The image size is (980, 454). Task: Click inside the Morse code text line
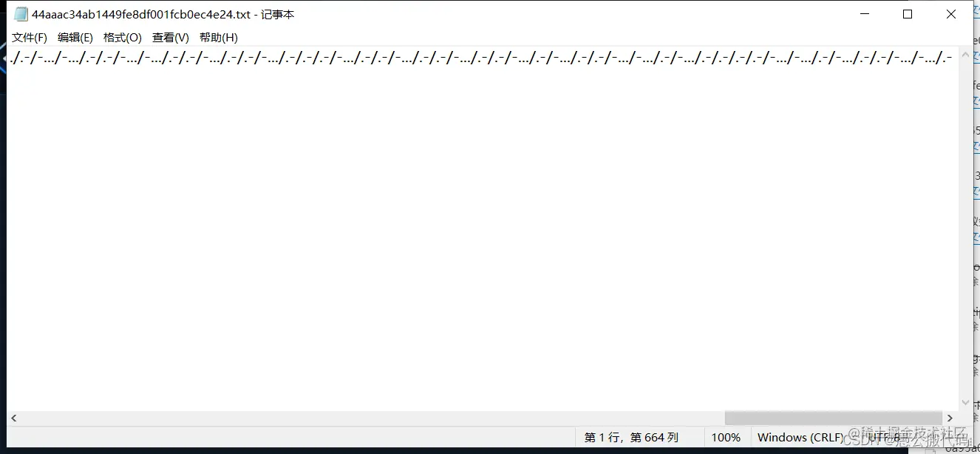pyautogui.click(x=481, y=58)
